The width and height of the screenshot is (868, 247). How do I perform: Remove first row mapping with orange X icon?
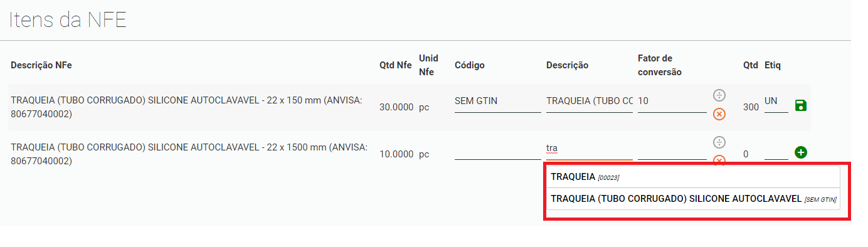719,114
